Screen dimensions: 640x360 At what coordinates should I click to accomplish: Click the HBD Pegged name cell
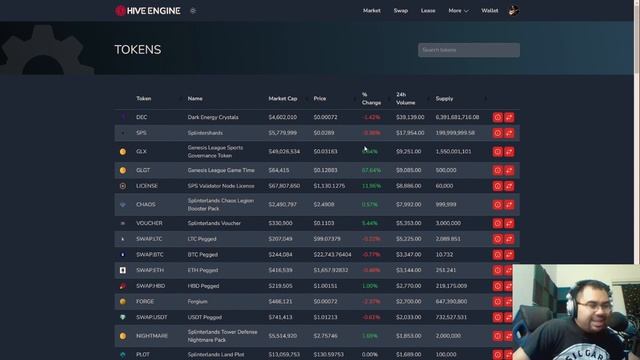point(203,286)
